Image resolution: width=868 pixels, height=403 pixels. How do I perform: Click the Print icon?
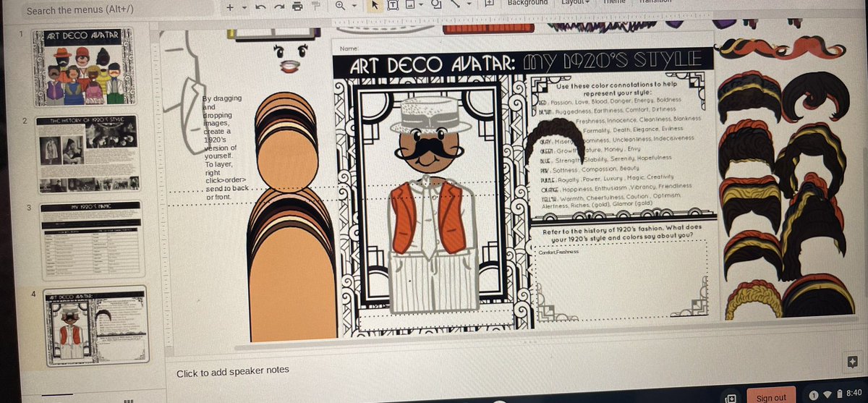coord(297,7)
